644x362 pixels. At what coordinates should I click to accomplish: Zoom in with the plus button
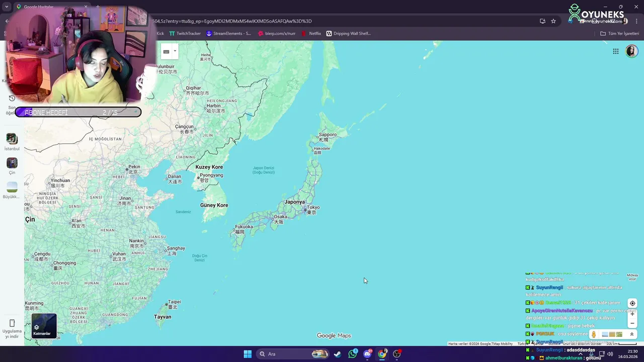[x=632, y=314]
